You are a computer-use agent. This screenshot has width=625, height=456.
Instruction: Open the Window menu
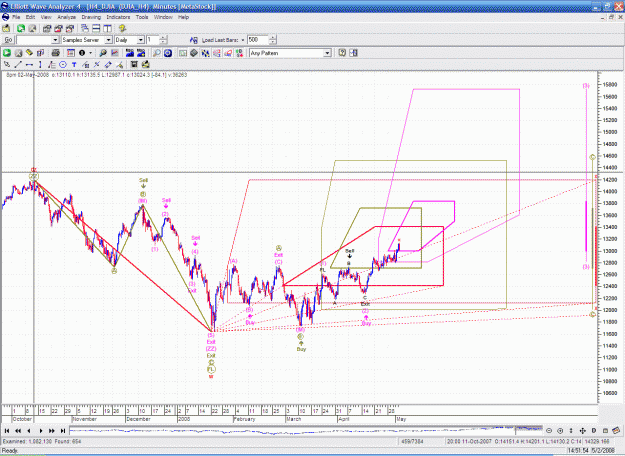coord(163,17)
